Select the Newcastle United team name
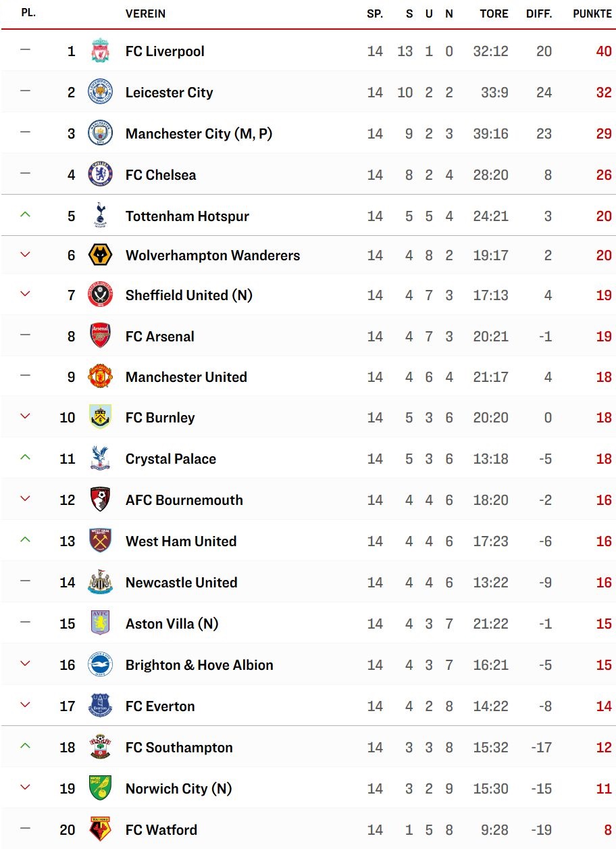 (182, 583)
